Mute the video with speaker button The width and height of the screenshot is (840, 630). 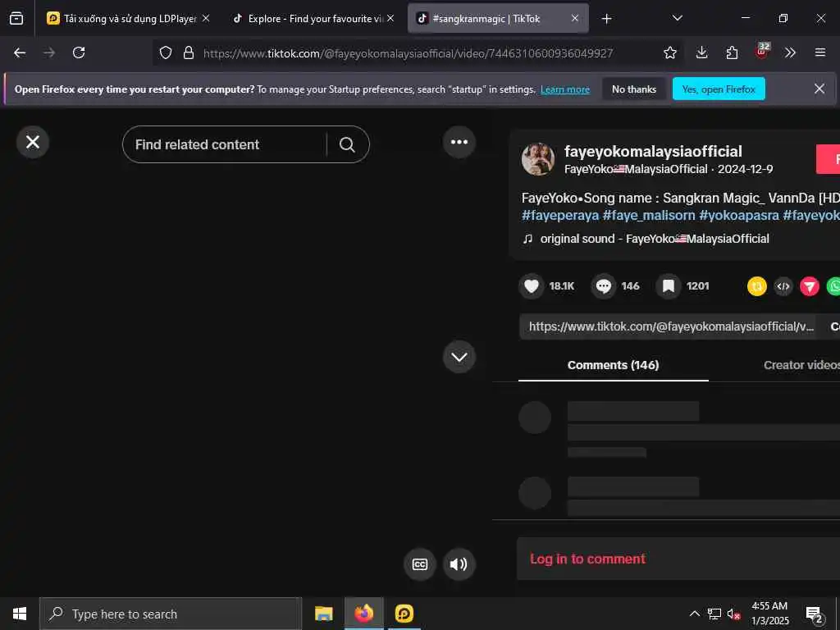(x=459, y=564)
